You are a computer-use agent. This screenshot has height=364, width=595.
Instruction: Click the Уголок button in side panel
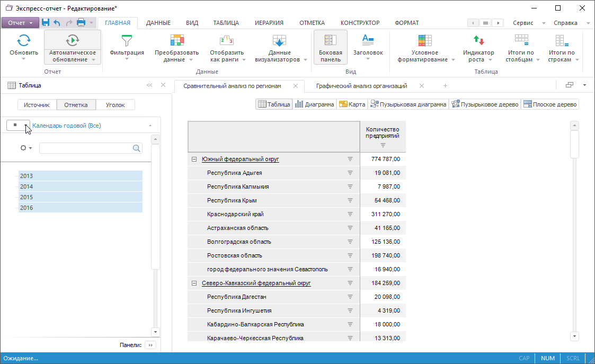115,105
